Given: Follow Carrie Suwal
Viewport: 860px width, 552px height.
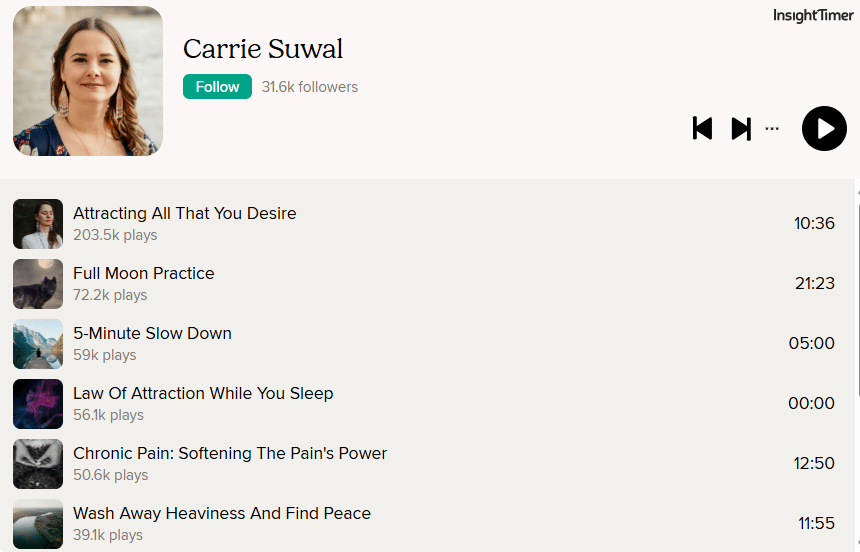Looking at the screenshot, I should point(217,87).
